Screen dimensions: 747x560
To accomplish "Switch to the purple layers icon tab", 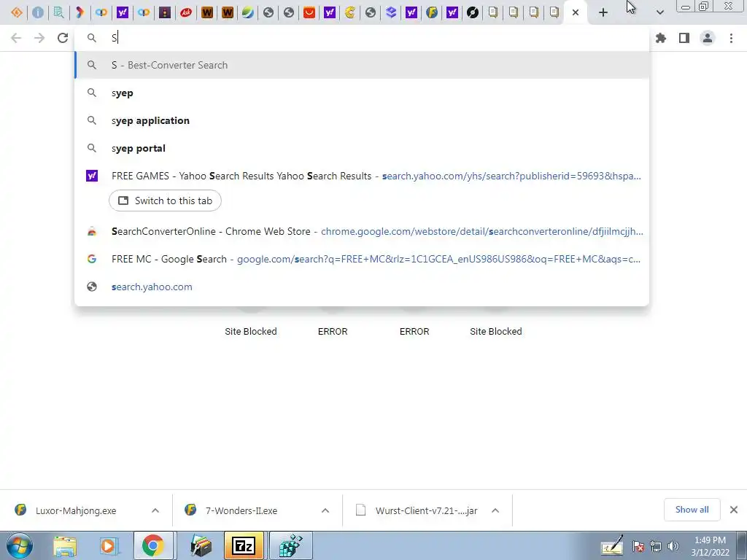I will [391, 12].
